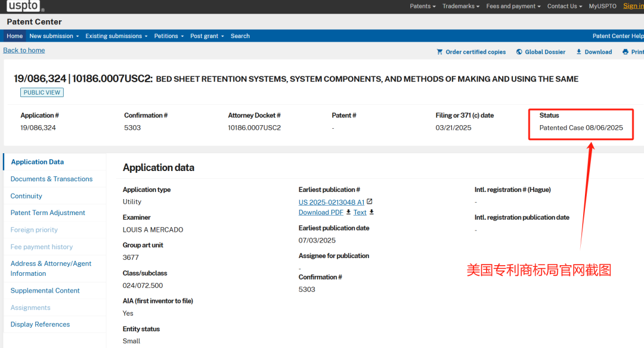644x348 pixels.
Task: Open Fee payment history in the sidebar
Action: click(x=42, y=247)
